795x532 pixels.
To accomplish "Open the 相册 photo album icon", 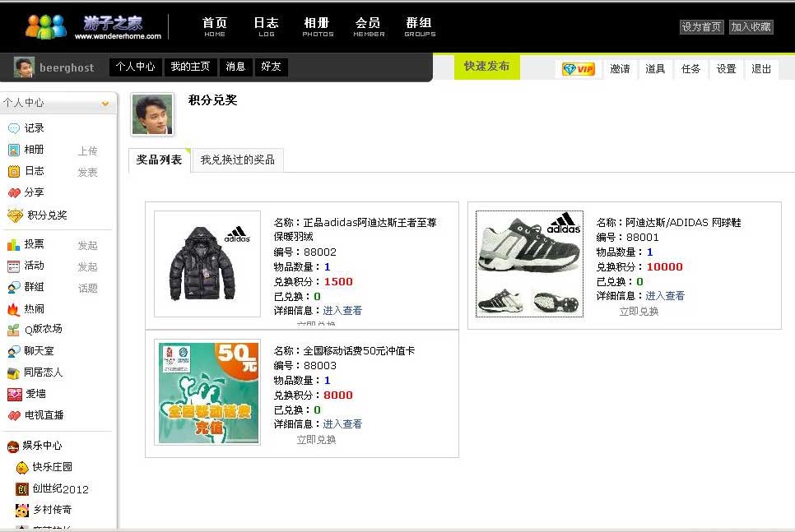I will pos(14,150).
